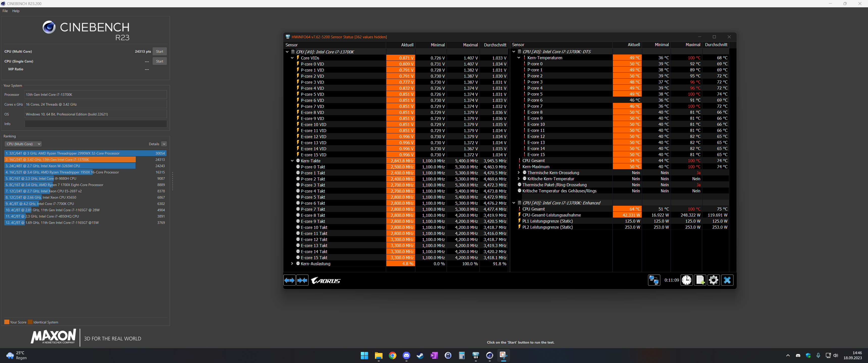Start logging with the file-plus icon
The width and height of the screenshot is (868, 363).
(x=700, y=280)
